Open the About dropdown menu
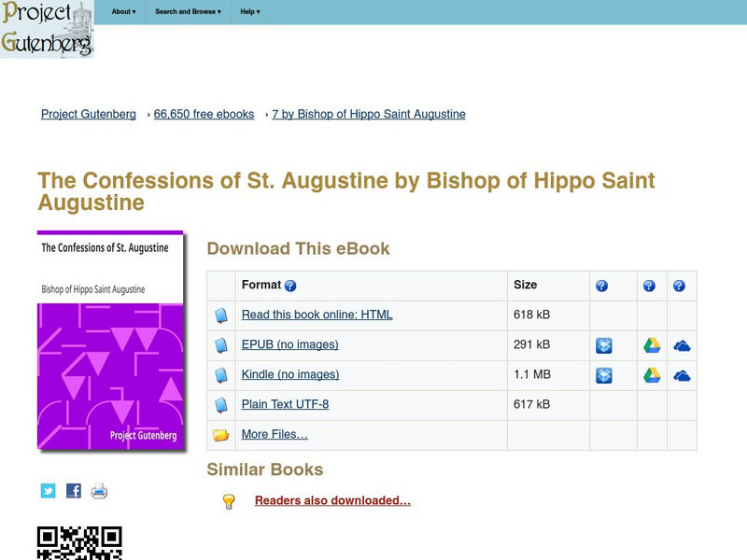747x560 pixels. point(122,12)
